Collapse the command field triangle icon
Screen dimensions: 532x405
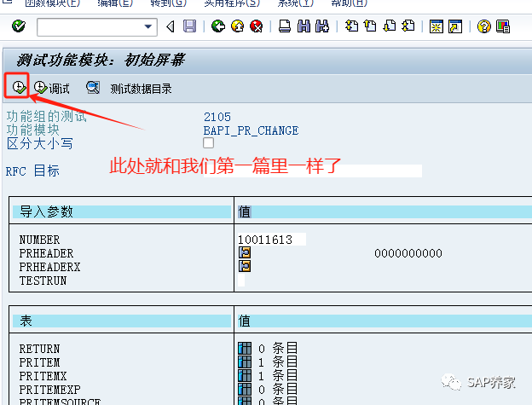click(171, 26)
